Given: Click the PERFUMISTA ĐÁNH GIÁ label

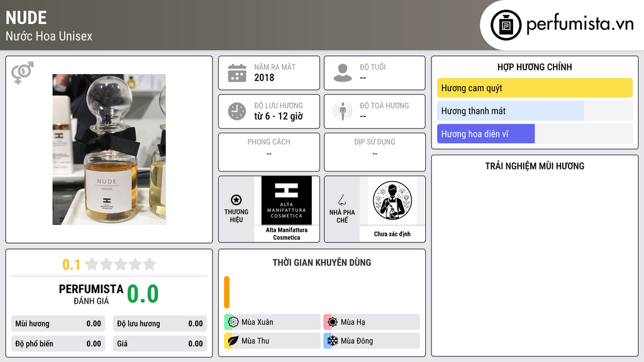Looking at the screenshot, I should click(x=91, y=294).
